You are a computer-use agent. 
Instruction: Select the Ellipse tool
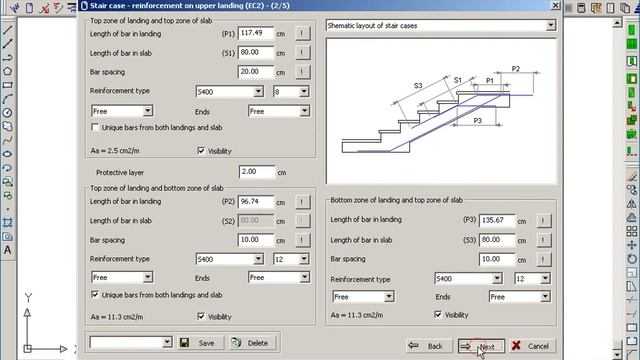[7, 154]
